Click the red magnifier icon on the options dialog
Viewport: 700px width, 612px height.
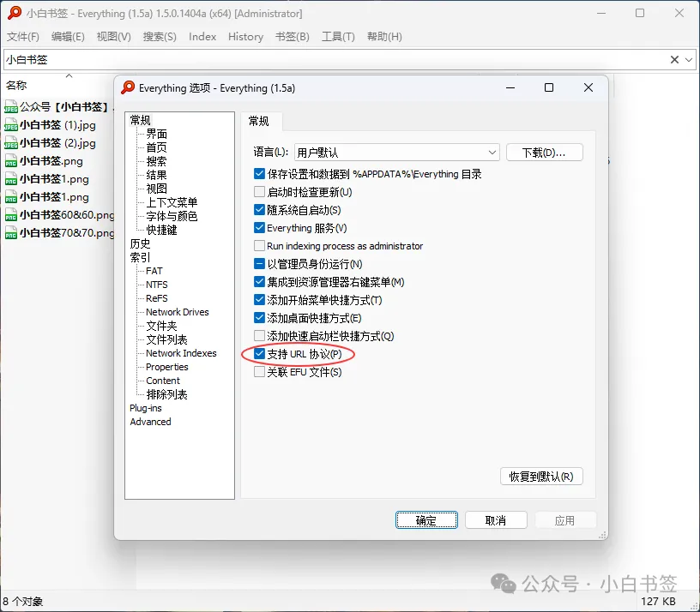click(x=127, y=87)
